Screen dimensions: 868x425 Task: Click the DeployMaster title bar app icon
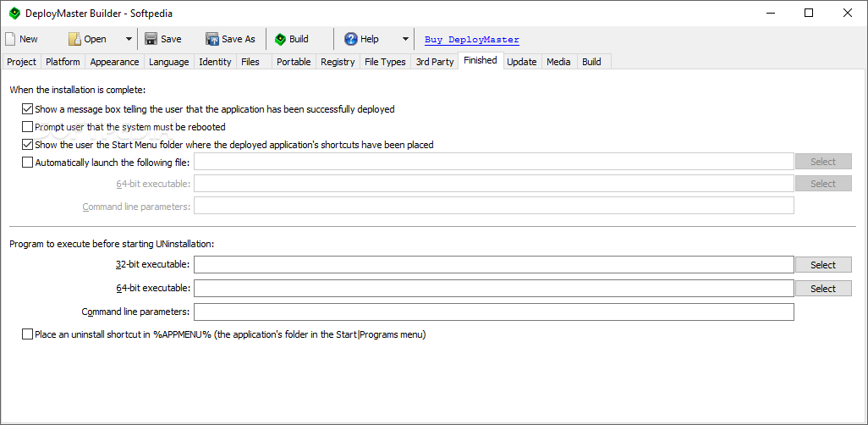(14, 13)
